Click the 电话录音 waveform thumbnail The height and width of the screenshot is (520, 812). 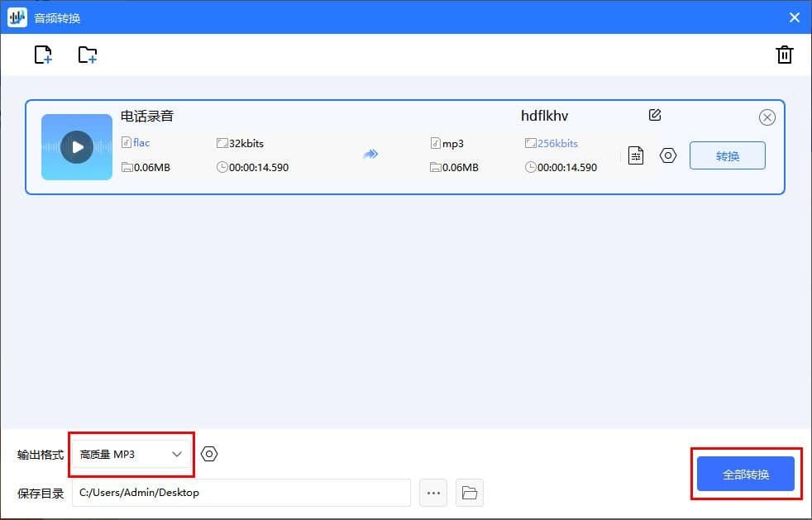[x=76, y=147]
